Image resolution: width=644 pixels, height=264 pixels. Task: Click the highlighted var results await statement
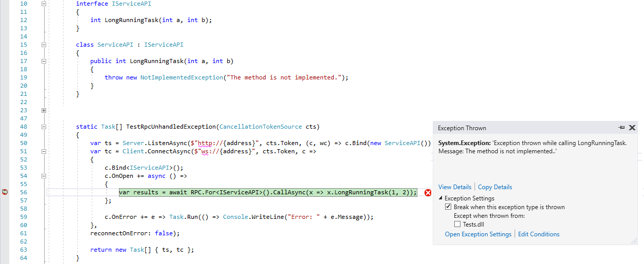click(268, 192)
